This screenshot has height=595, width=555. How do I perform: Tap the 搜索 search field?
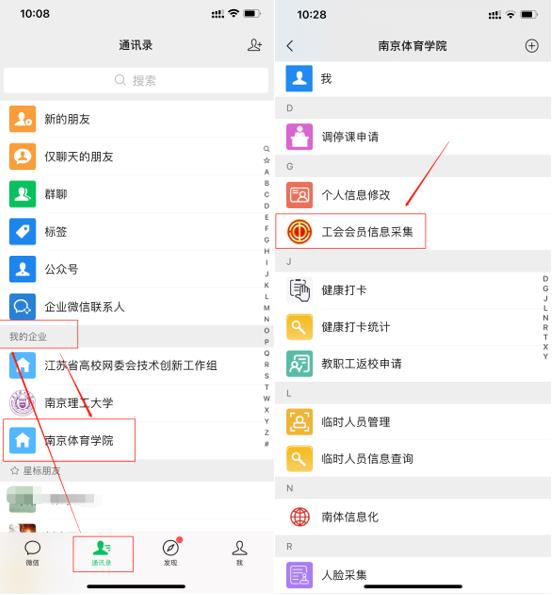tap(135, 80)
